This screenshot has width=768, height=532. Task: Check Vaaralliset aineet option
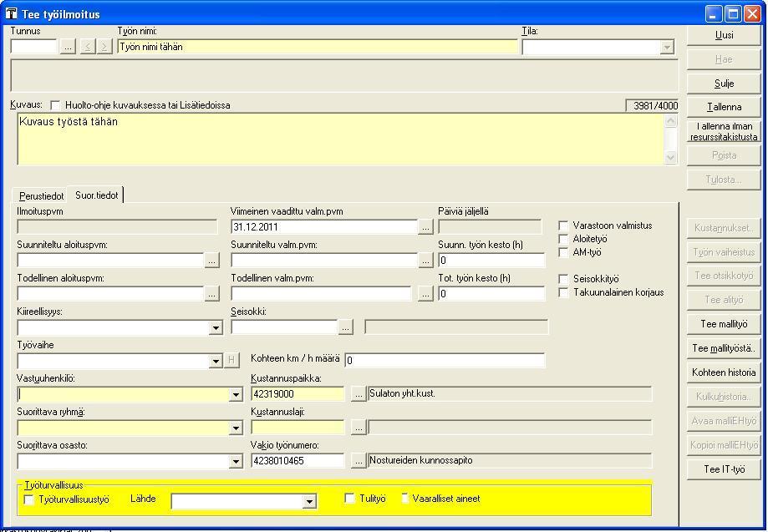[404, 499]
